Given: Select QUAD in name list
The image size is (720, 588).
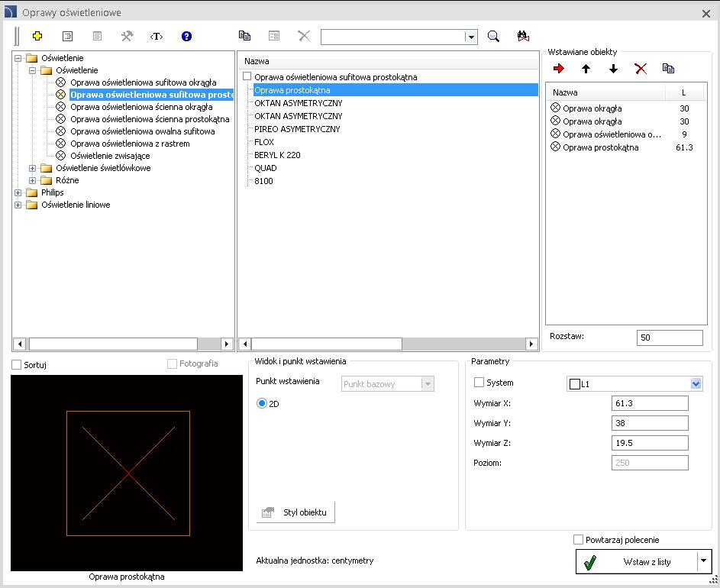Looking at the screenshot, I should (x=266, y=168).
